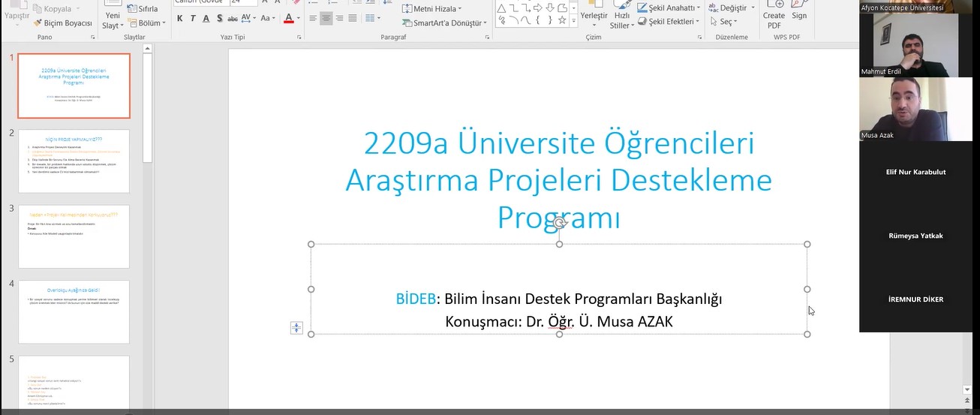This screenshot has height=415, width=980.
Task: Toggle bold (K) formatting
Action: (179, 18)
